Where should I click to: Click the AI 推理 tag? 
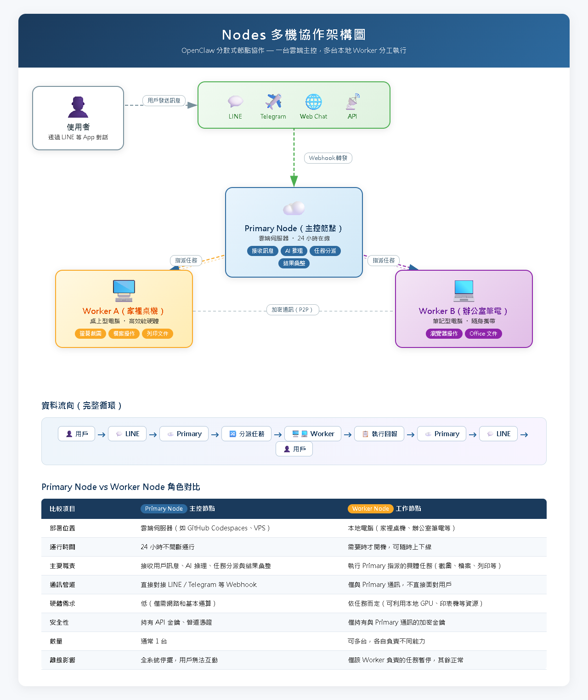294,251
